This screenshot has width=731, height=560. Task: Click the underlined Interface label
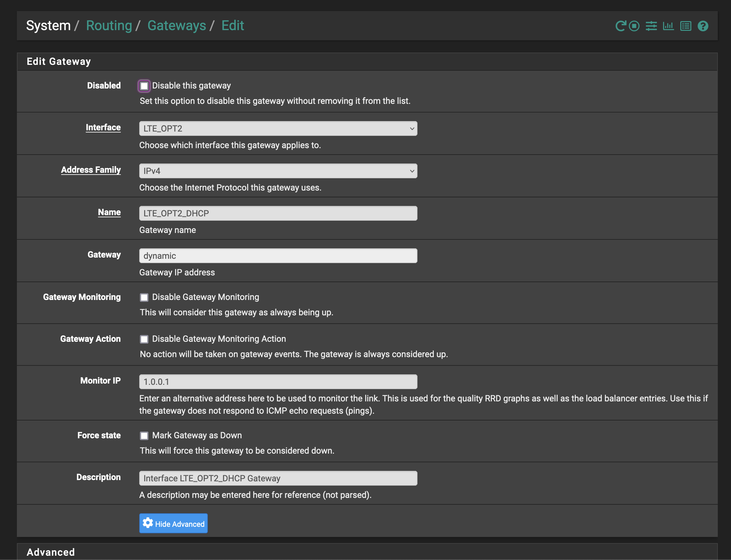[103, 127]
